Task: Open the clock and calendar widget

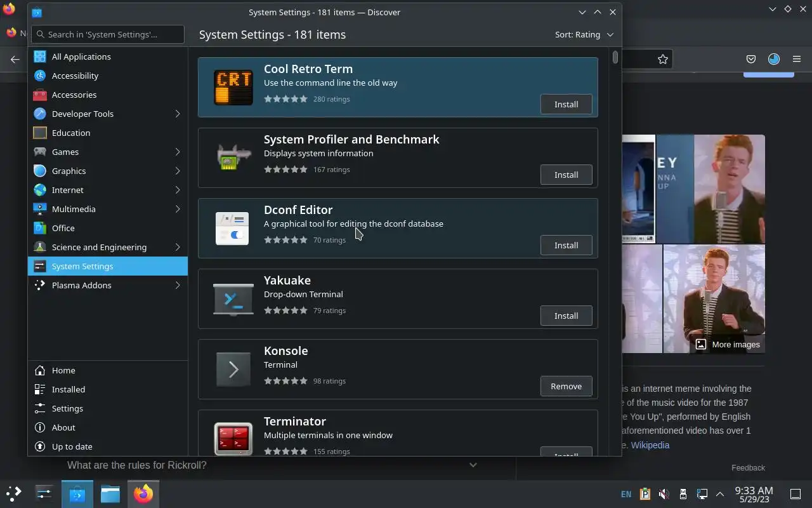Action: point(754,494)
